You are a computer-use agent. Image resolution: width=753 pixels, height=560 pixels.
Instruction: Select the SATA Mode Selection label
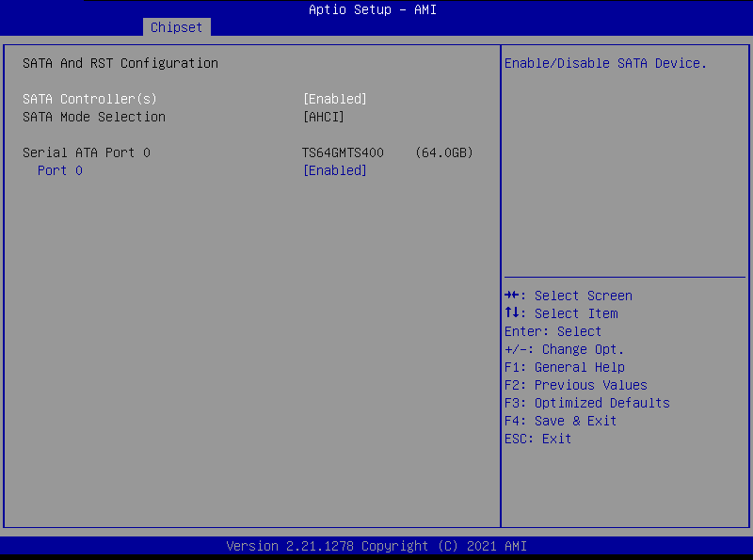point(94,117)
